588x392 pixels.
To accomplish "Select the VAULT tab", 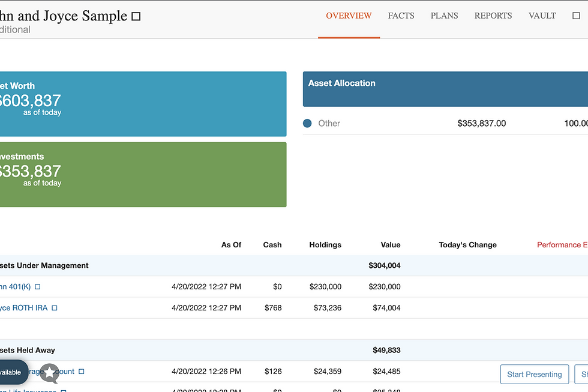I will [x=542, y=16].
